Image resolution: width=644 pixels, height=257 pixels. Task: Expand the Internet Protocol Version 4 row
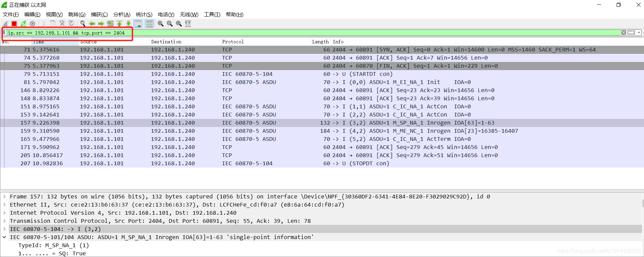tap(4, 213)
